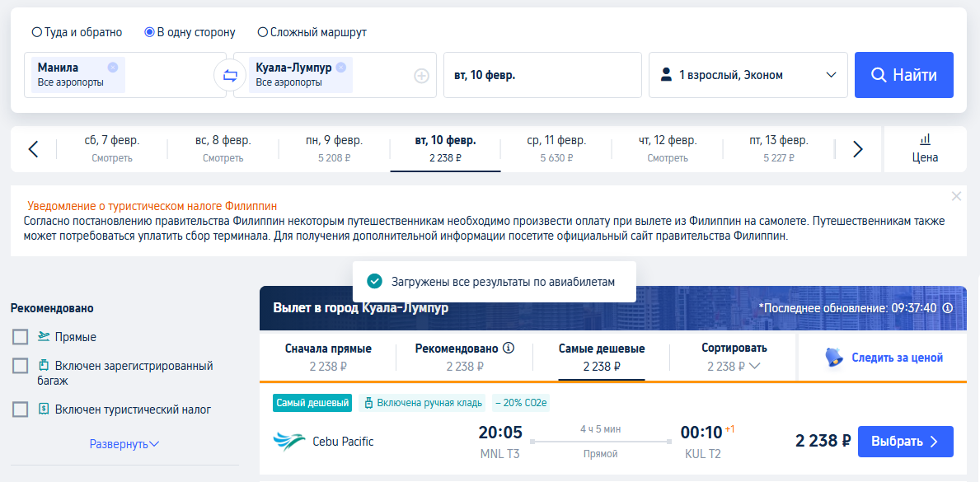Open 1 взрослый, Эконом passenger dropdown
This screenshot has height=482, width=980.
click(748, 75)
